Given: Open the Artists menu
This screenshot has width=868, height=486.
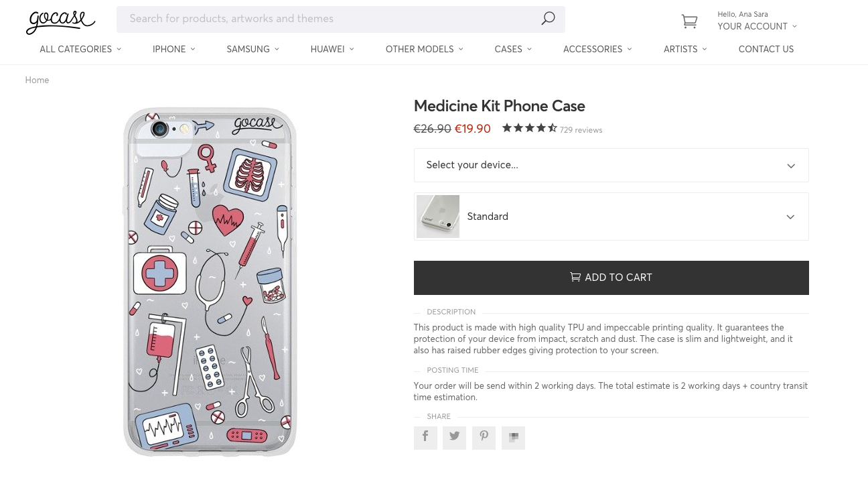Looking at the screenshot, I should (x=685, y=49).
